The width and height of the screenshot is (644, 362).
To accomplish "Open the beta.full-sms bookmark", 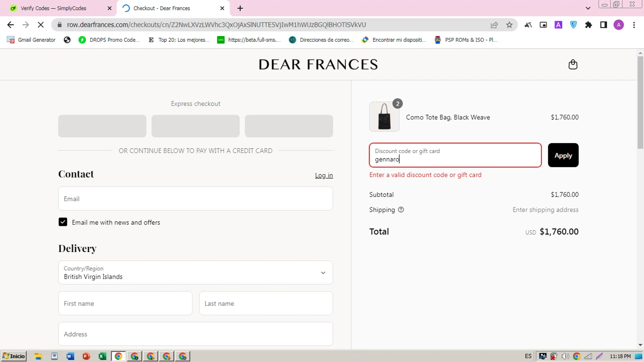I will pyautogui.click(x=249, y=40).
